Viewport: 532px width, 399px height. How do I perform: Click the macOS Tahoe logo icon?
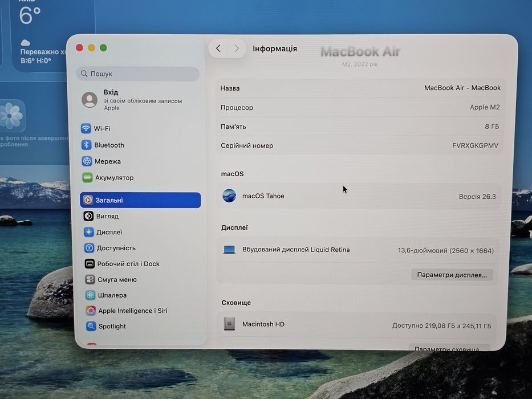point(229,196)
